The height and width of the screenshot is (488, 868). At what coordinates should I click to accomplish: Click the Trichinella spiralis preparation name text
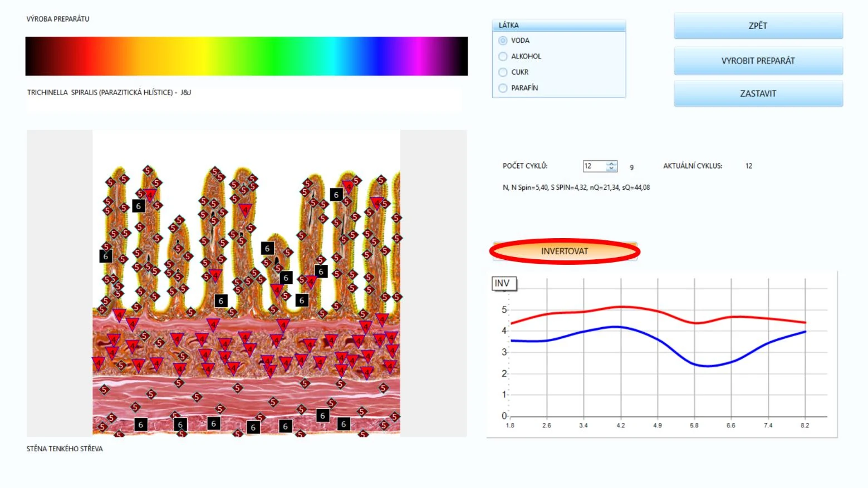click(109, 92)
